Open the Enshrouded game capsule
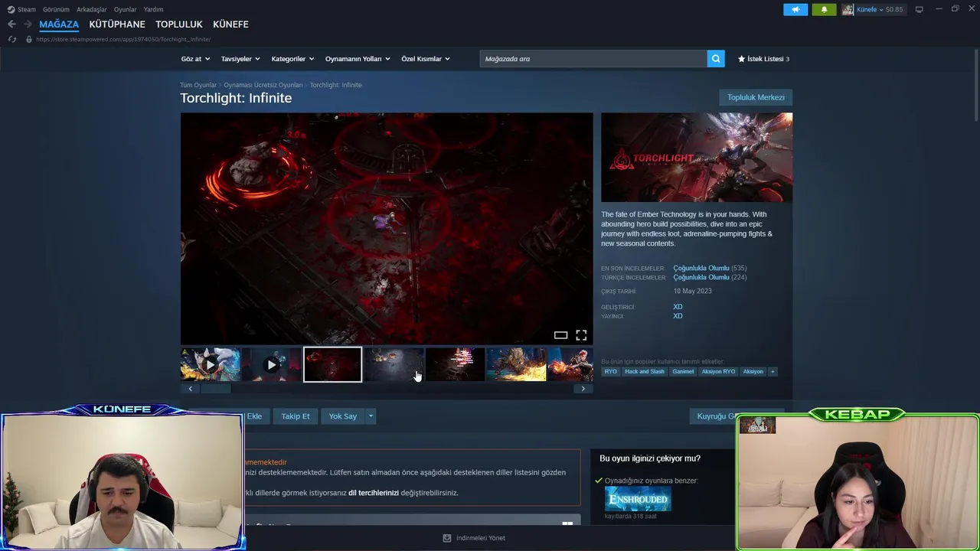 click(x=638, y=499)
